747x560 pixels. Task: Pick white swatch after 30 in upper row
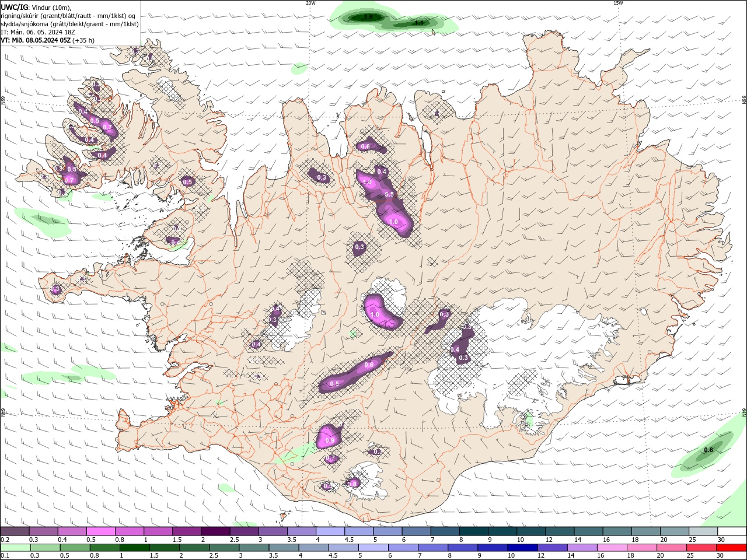(x=732, y=531)
